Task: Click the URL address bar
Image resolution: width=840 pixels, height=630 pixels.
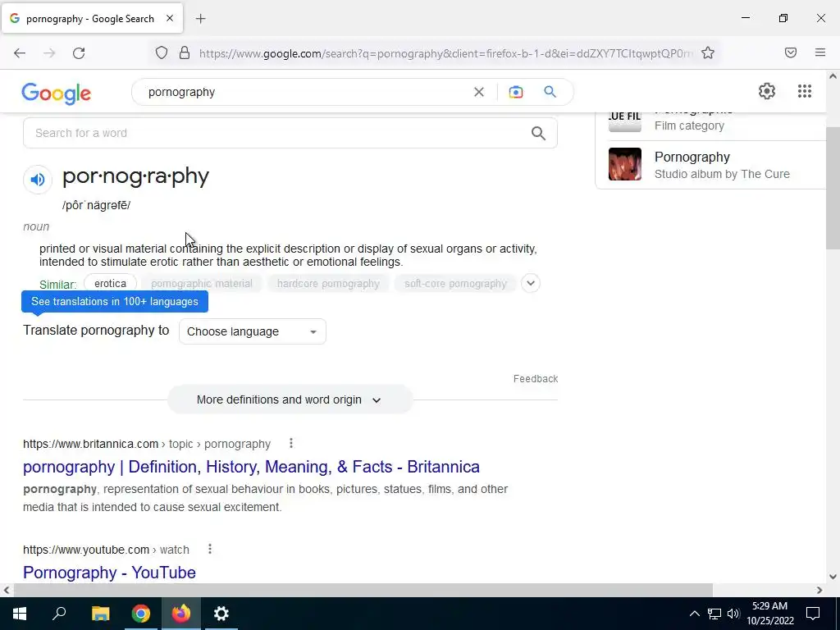Action: (x=445, y=53)
